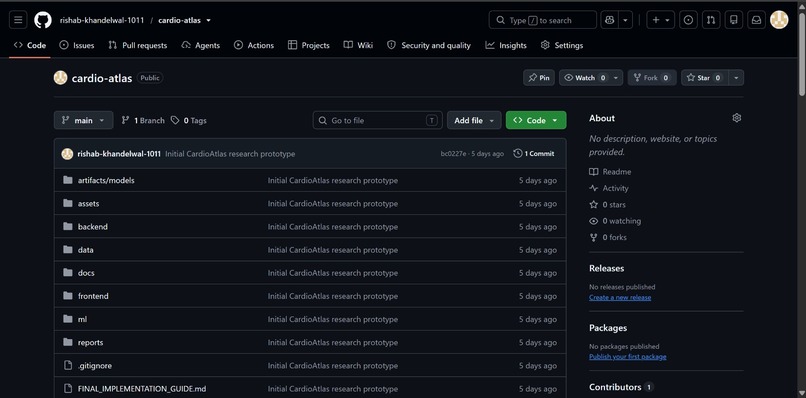Open the data folder
This screenshot has height=398, width=806.
85,250
